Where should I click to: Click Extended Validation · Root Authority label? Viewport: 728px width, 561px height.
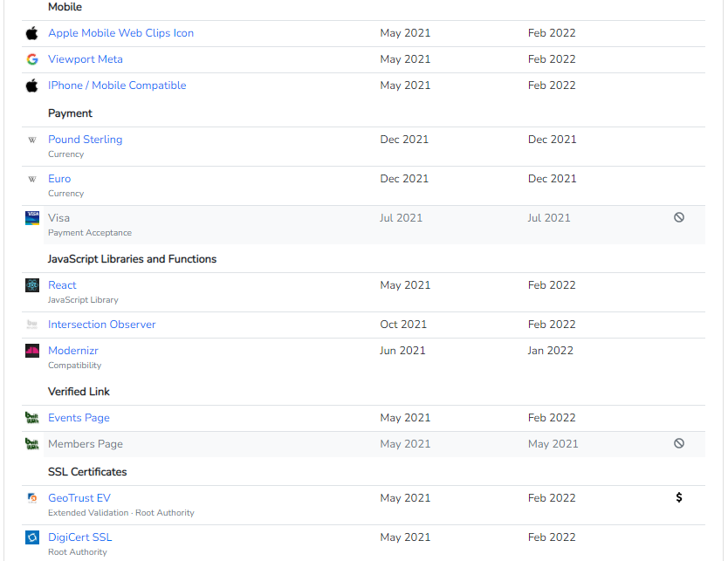tap(121, 513)
